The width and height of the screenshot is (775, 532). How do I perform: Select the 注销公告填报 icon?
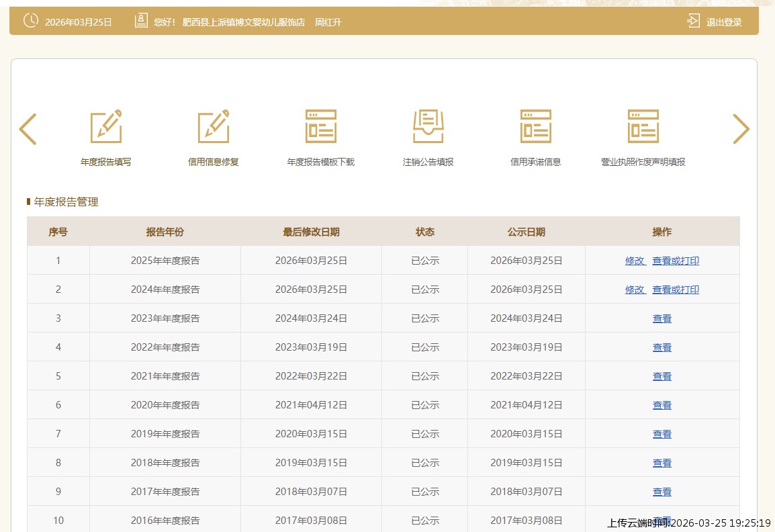pos(428,126)
